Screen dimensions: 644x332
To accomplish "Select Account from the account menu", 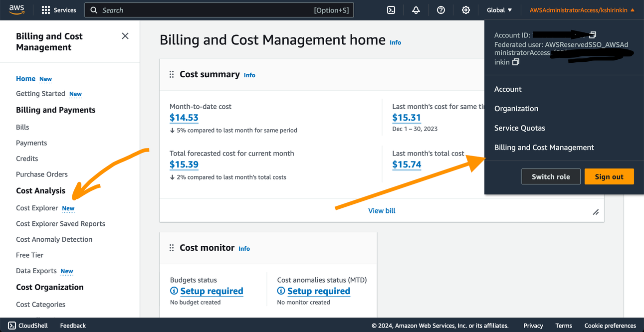I will coord(508,89).
